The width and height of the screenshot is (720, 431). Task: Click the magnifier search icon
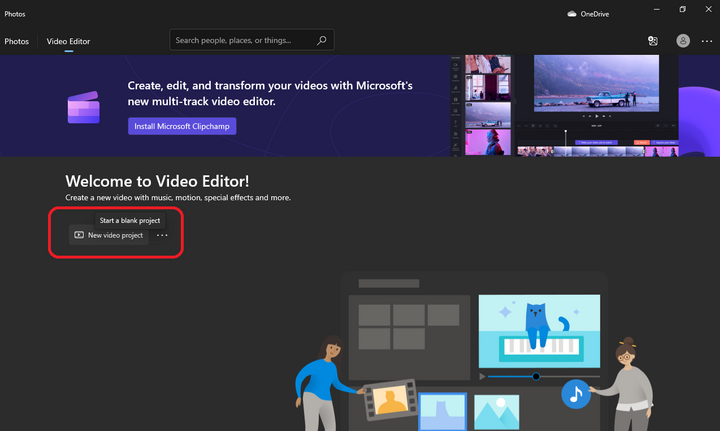pos(322,40)
